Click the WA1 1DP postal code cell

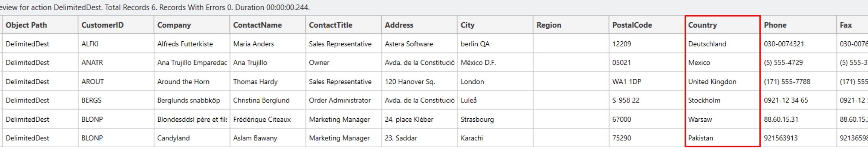627,82
